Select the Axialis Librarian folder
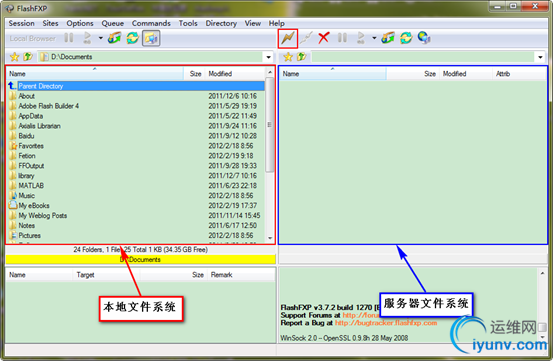The image size is (553, 361). point(136,126)
